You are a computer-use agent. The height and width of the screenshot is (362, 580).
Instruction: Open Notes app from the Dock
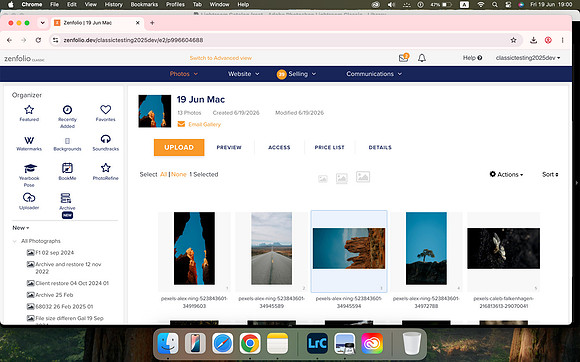(277, 343)
